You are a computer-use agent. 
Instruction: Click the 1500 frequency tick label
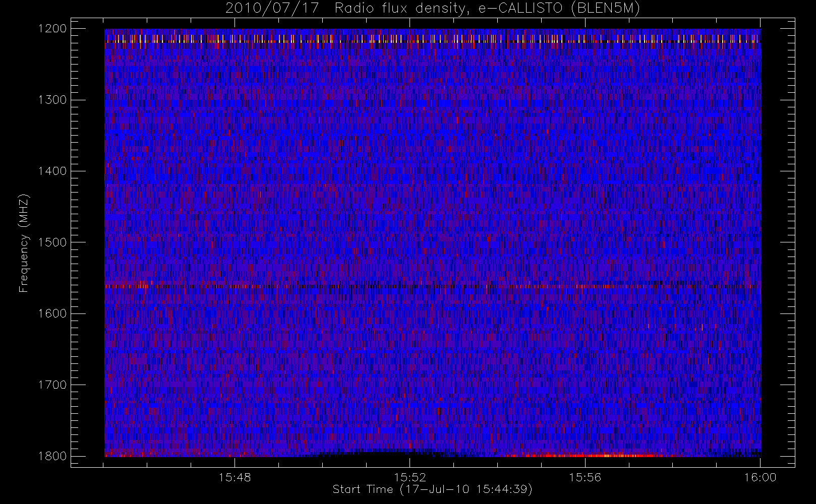point(52,242)
